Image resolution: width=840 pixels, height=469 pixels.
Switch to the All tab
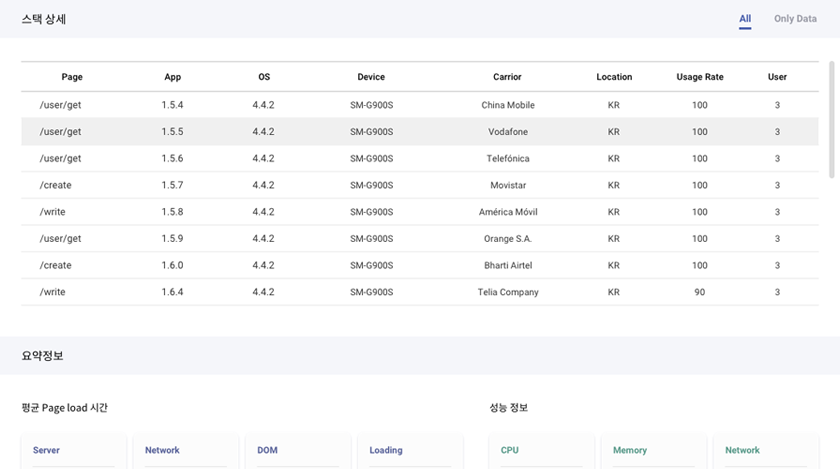[x=745, y=19]
